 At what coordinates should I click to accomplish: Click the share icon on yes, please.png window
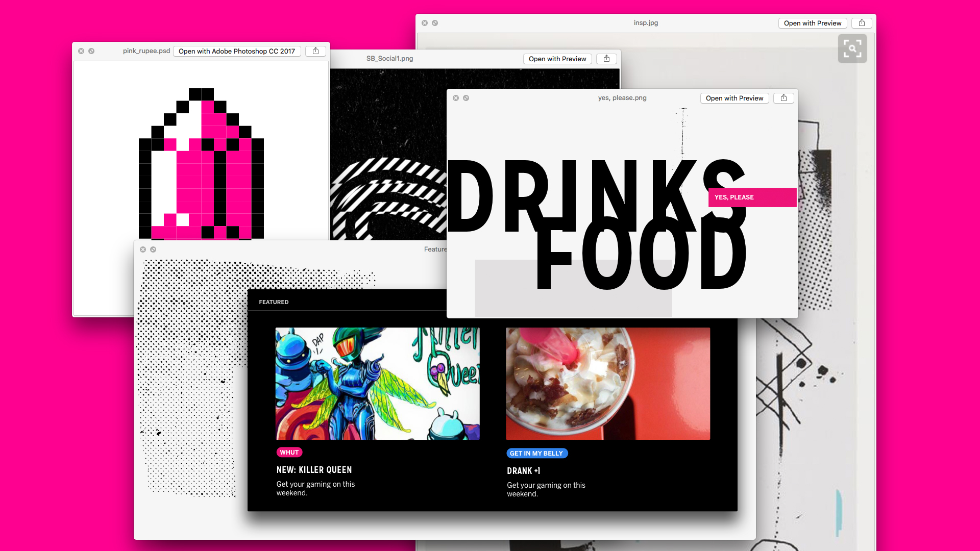783,97
